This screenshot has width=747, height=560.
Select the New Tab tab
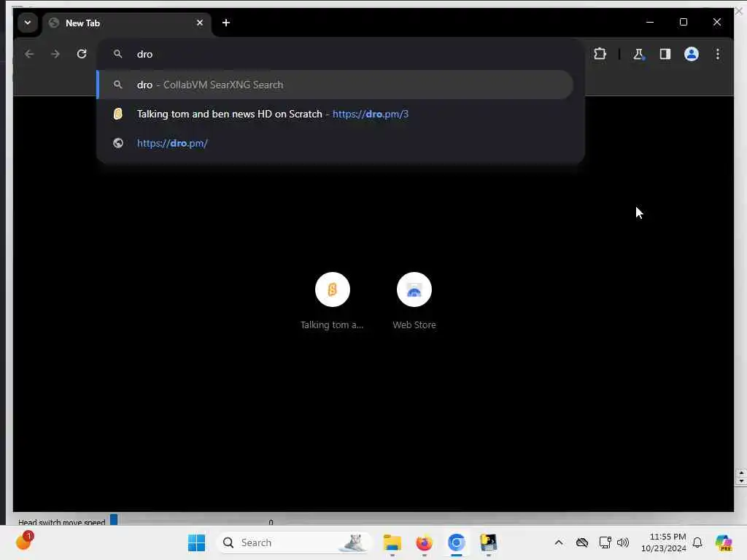tap(127, 23)
